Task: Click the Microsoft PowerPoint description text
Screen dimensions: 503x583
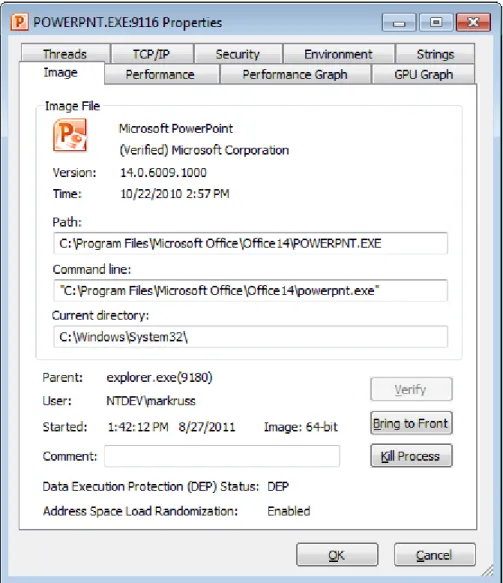Action: pos(176,129)
